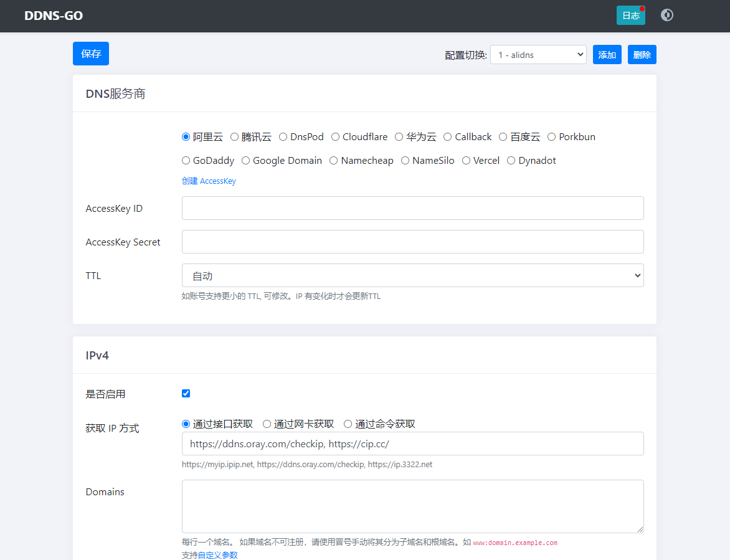
Task: Click the www:domain.example.com example text
Action: pyautogui.click(x=515, y=543)
